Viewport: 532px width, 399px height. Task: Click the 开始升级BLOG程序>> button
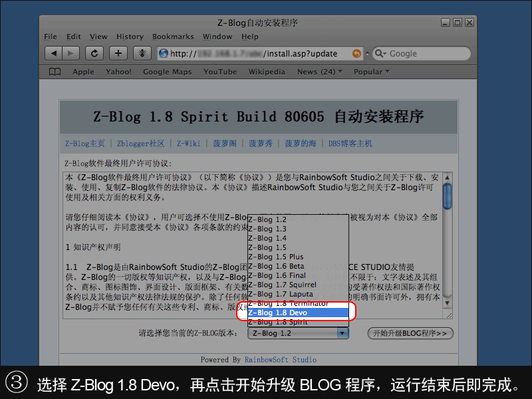point(410,333)
